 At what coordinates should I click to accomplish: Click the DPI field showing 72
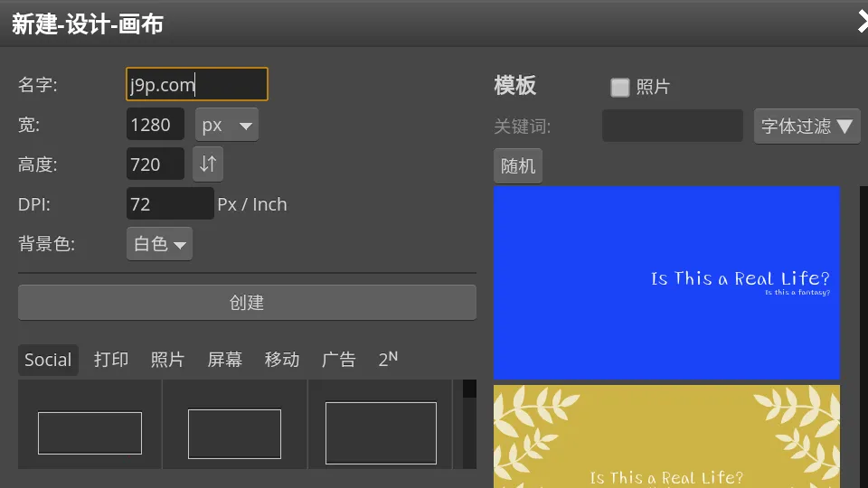tap(170, 203)
